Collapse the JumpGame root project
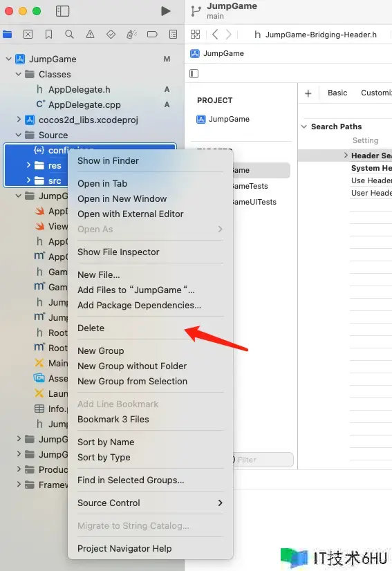The width and height of the screenshot is (392, 571). [9, 59]
